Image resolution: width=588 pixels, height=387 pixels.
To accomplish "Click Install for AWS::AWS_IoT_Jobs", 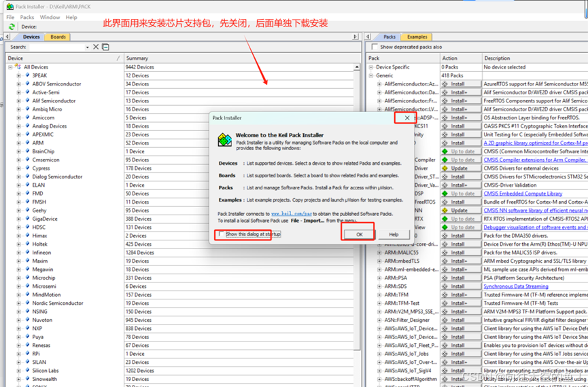I will 461,354.
